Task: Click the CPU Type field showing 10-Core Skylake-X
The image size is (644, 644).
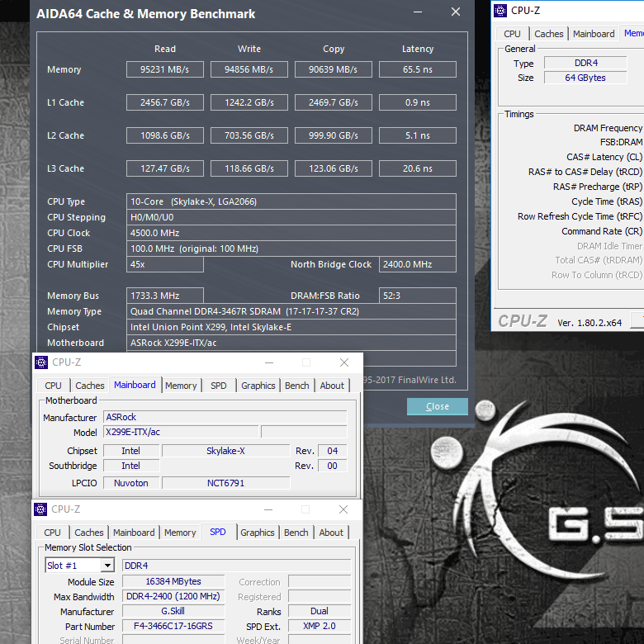Action: point(291,201)
